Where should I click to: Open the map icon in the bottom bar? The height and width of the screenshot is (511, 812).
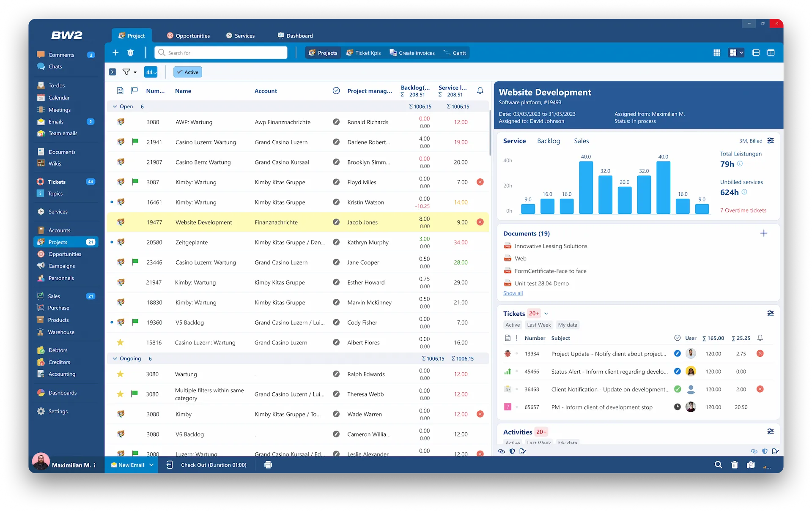tap(751, 465)
